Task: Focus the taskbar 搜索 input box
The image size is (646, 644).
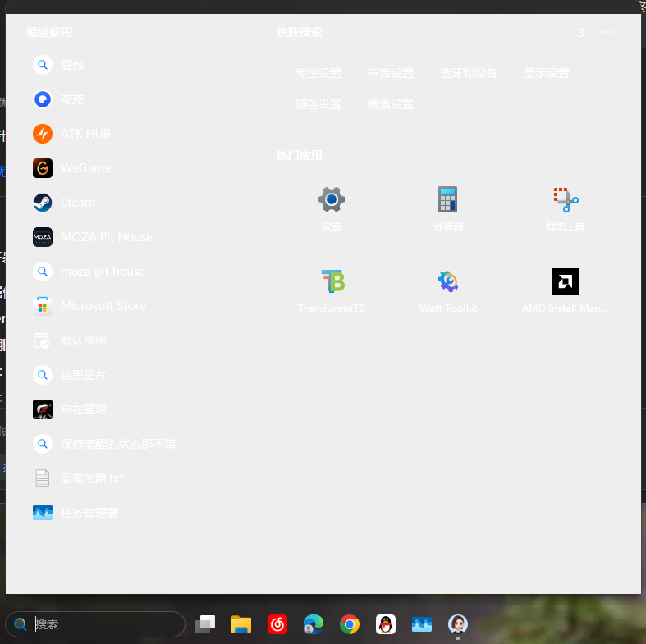Action: point(95,624)
